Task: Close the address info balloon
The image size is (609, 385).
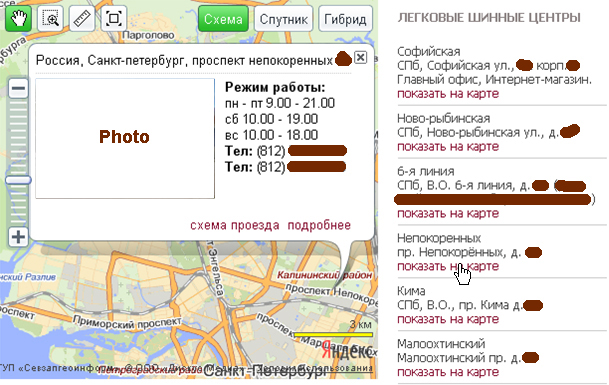Action: coord(360,57)
